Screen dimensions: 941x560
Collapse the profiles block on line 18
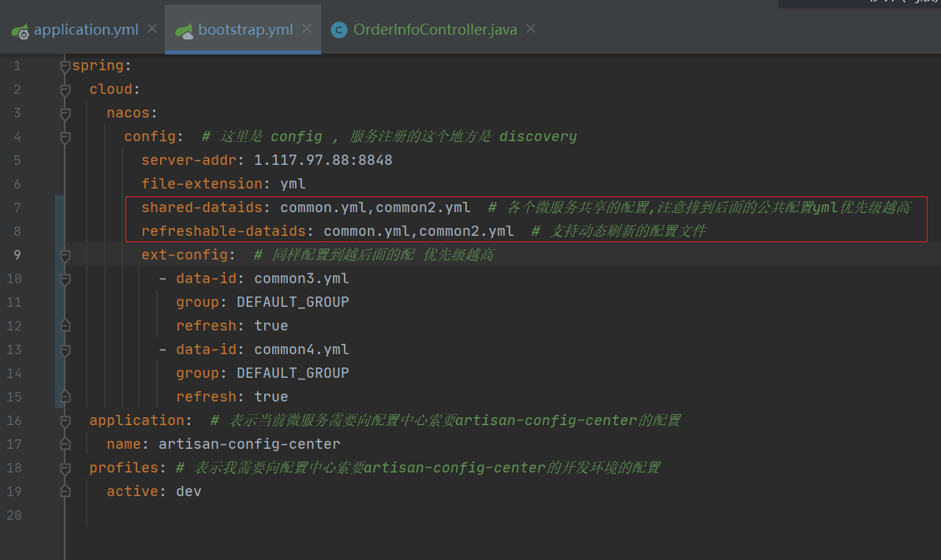(x=65, y=469)
